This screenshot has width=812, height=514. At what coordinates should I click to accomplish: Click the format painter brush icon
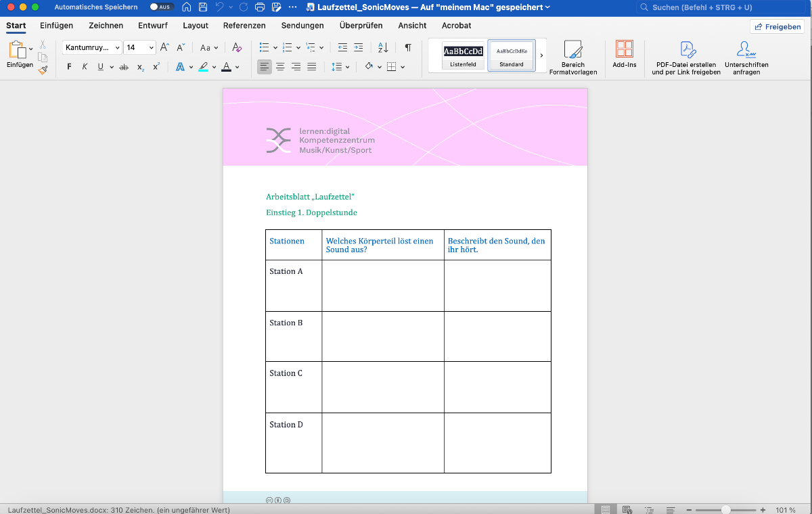pyautogui.click(x=43, y=69)
